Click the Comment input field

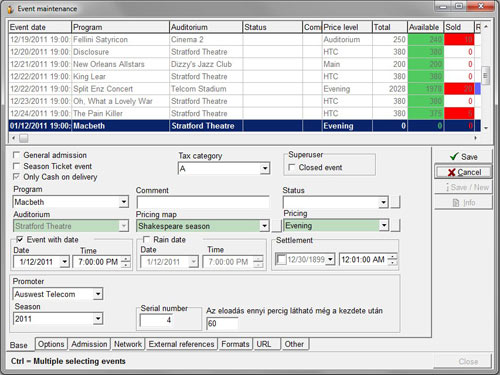pos(203,202)
